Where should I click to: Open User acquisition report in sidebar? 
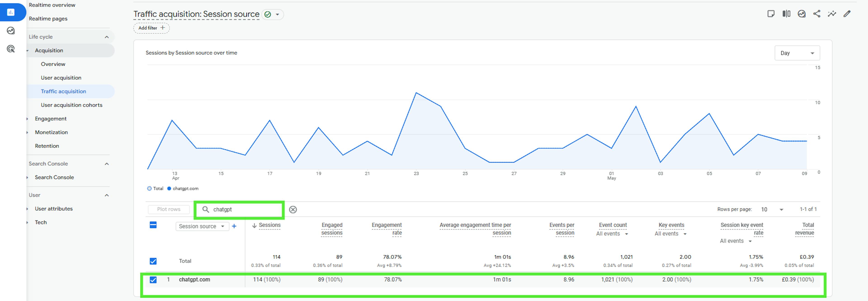pyautogui.click(x=61, y=78)
